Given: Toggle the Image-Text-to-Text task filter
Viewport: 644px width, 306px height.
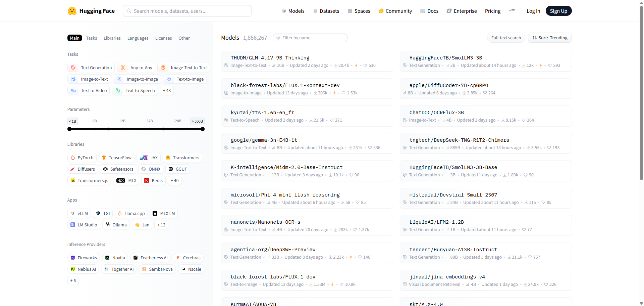Looking at the screenshot, I should [183, 68].
